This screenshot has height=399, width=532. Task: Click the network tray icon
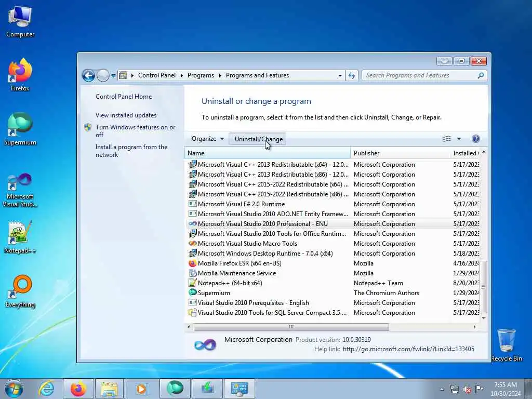[x=454, y=389]
